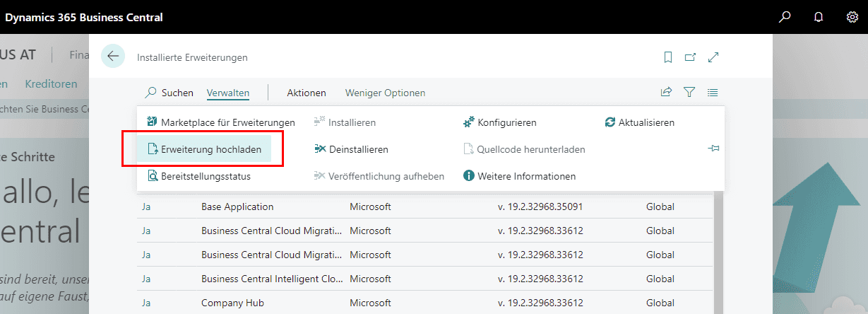Toggle the list view layout icon
Screen dimensions: 868x314
(713, 92)
